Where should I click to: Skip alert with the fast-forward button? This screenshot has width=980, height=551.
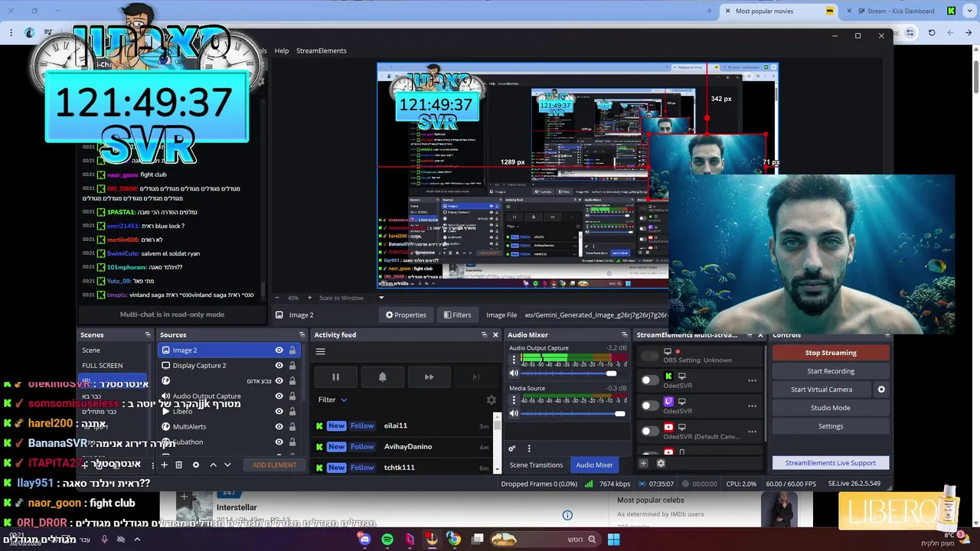coord(429,377)
